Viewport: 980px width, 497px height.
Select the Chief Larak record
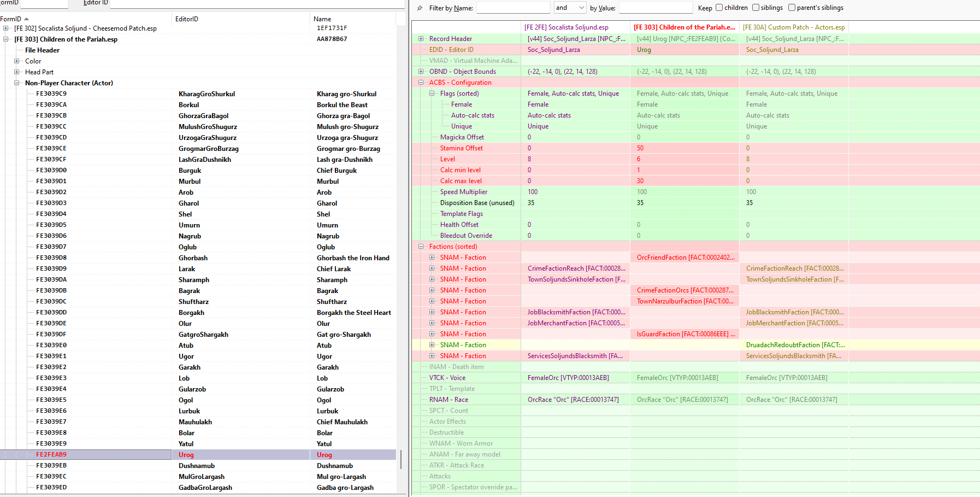[198, 269]
